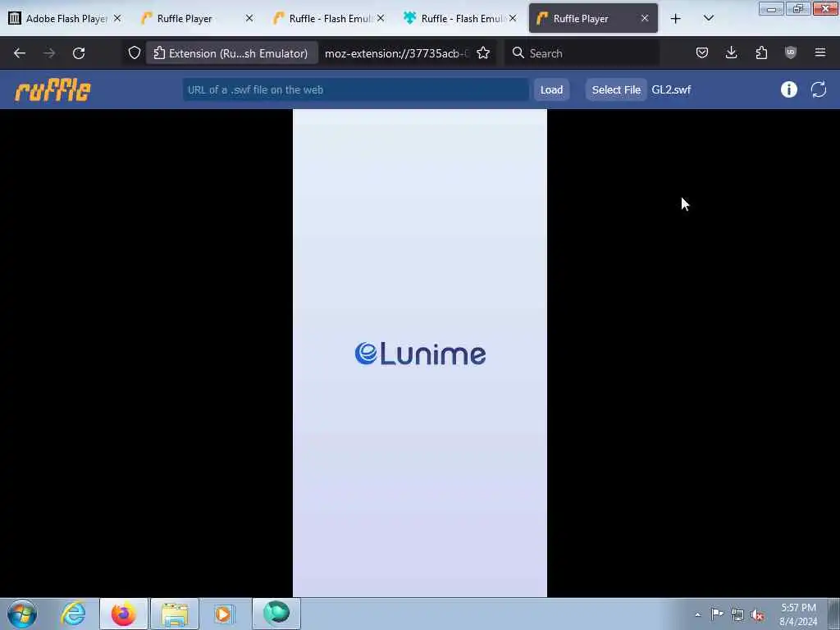This screenshot has width=840, height=630.
Task: Go back with the browser back arrow
Action: click(x=20, y=53)
